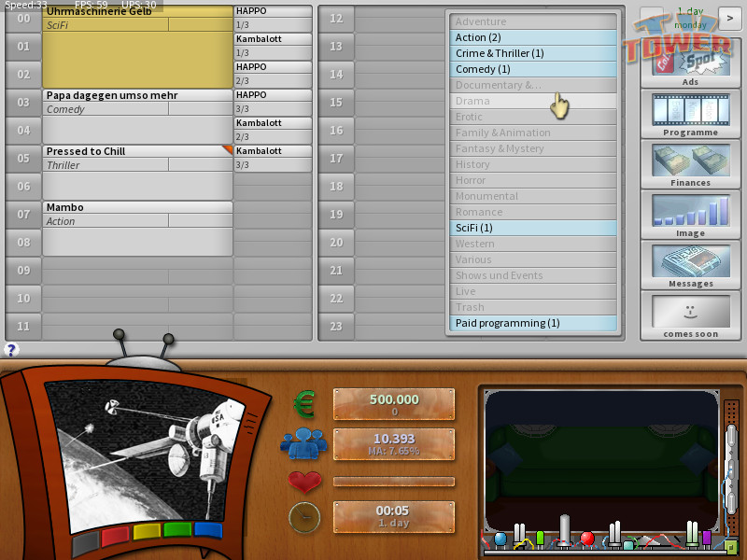Viewport: 747px width, 560px height.
Task: Go to next day arrow
Action: pos(729,19)
